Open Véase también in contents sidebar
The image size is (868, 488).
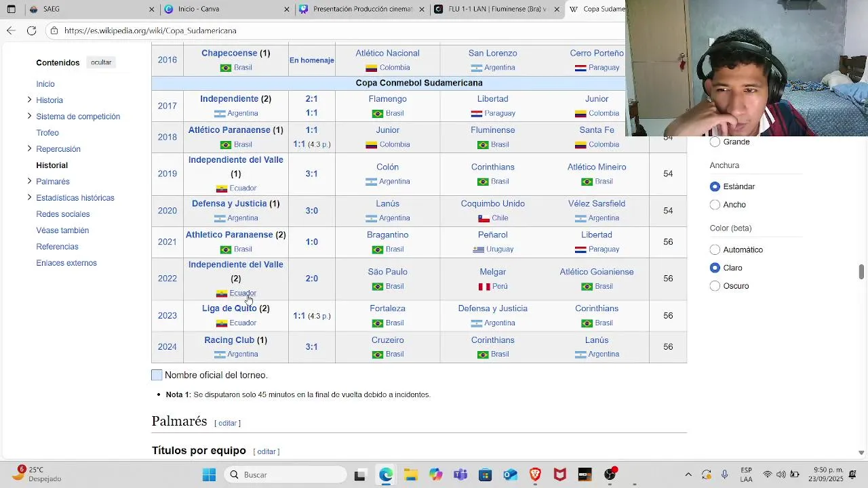tap(62, 230)
